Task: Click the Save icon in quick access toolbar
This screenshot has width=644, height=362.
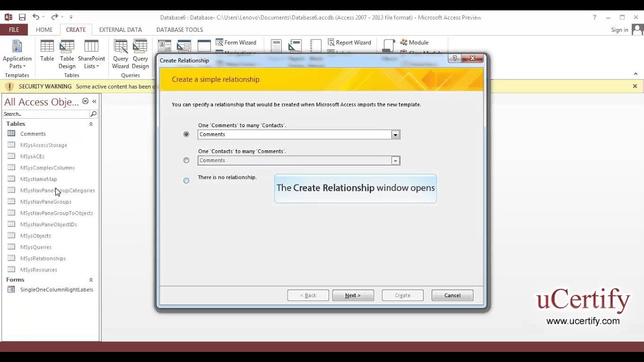Action: coord(22,17)
